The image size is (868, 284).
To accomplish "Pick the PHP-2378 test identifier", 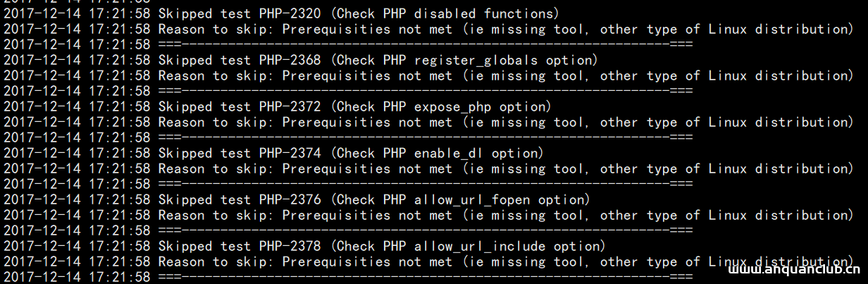I will tap(290, 246).
